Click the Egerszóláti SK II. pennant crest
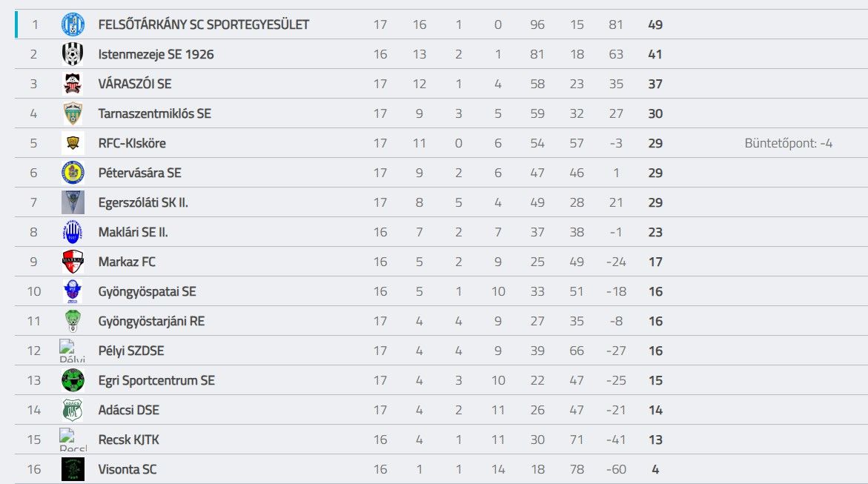This screenshot has width=868, height=484. (73, 202)
